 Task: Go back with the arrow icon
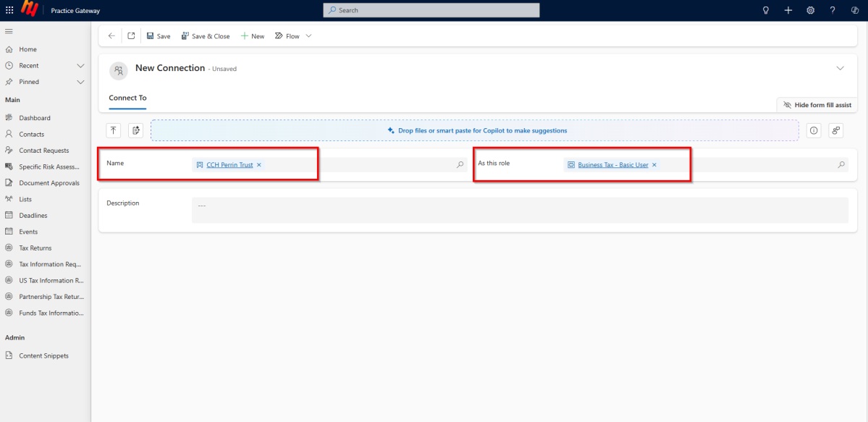[111, 36]
